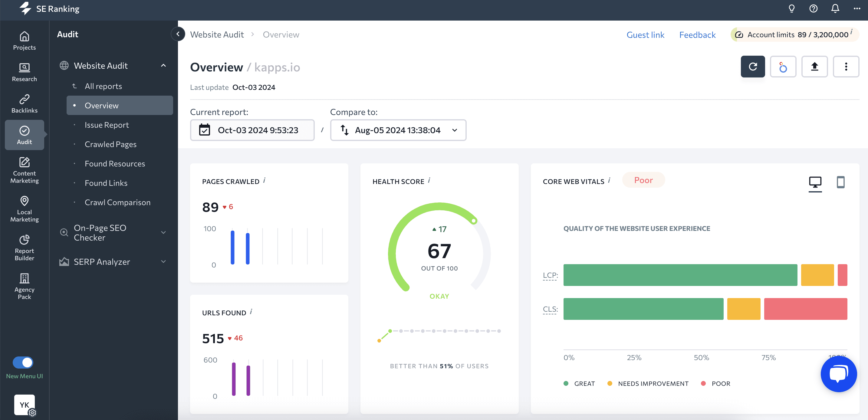Toggle the POOR legend item
This screenshot has height=420, width=868.
click(715, 384)
